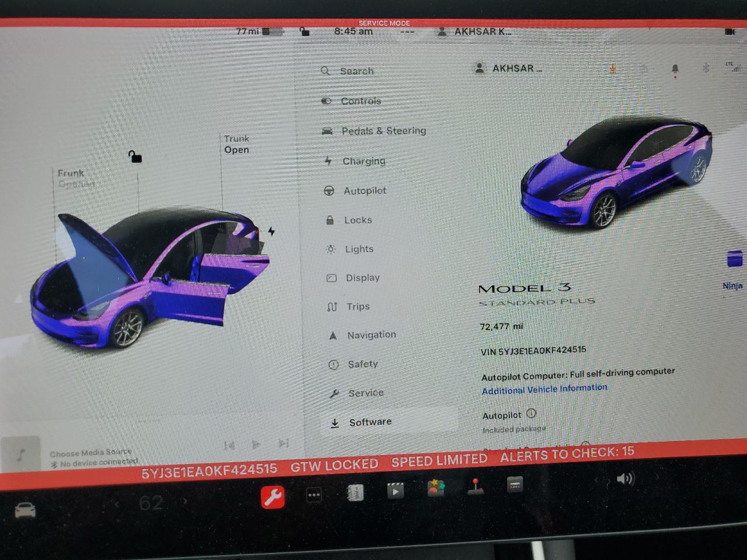Tap the AKHSAR profile in menu header
This screenshot has width=747, height=560.
point(508,68)
